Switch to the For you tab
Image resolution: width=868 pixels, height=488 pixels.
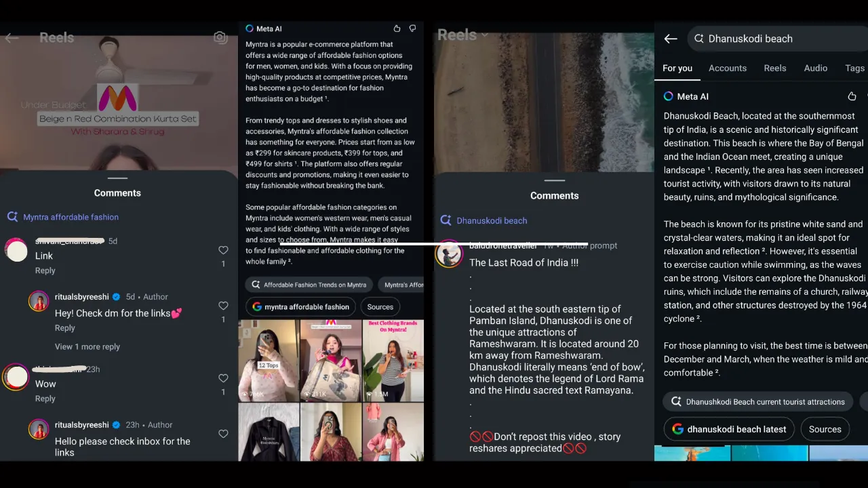coord(677,68)
